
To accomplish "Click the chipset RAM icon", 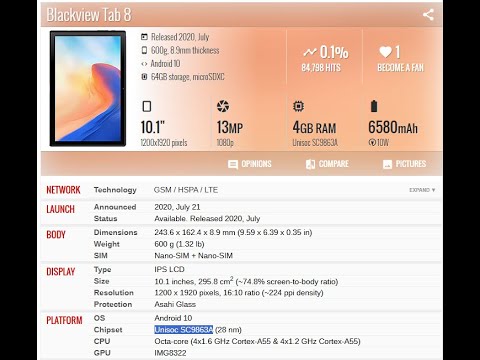I will point(298,106).
